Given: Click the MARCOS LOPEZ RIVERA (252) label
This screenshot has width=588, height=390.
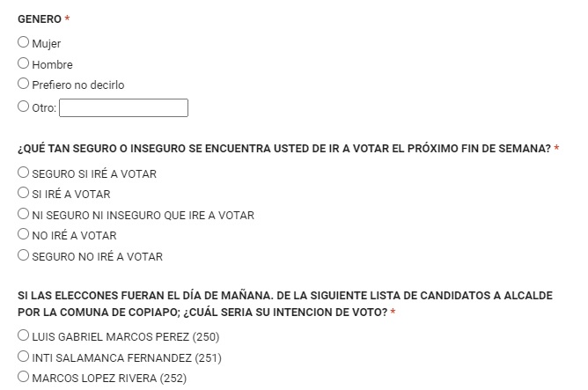Looking at the screenshot, I should click(x=109, y=379).
